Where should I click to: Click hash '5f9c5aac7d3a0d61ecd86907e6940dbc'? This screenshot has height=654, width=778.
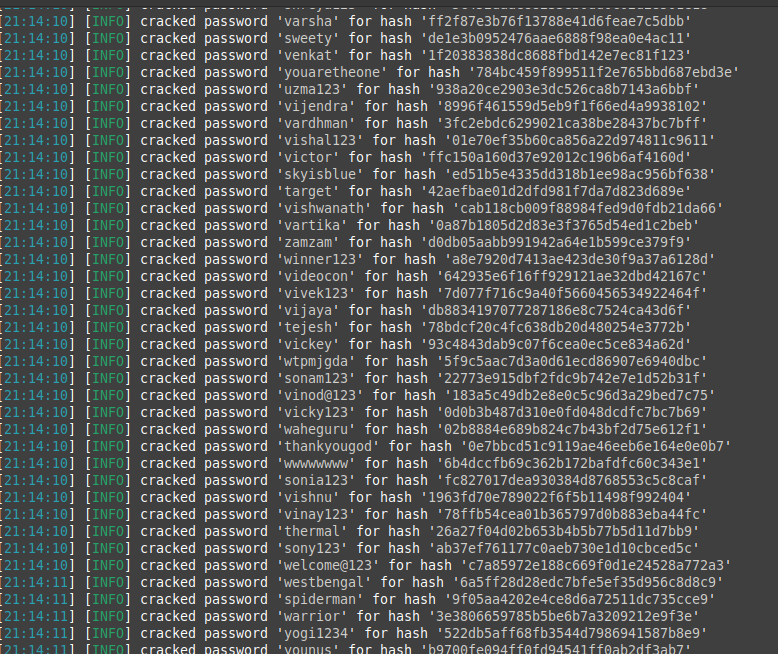click(x=572, y=361)
